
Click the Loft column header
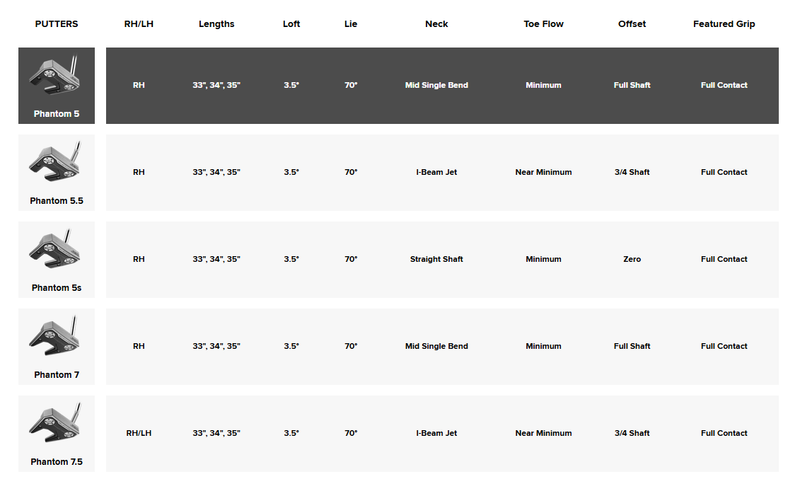pos(291,24)
